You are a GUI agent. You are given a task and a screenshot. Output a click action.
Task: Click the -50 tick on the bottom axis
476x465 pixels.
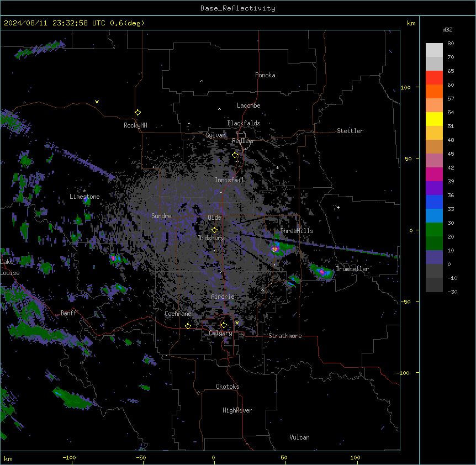[x=141, y=457]
